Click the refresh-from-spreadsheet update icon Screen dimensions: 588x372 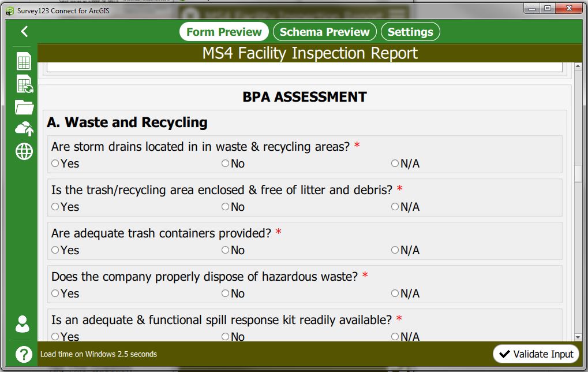25,84
